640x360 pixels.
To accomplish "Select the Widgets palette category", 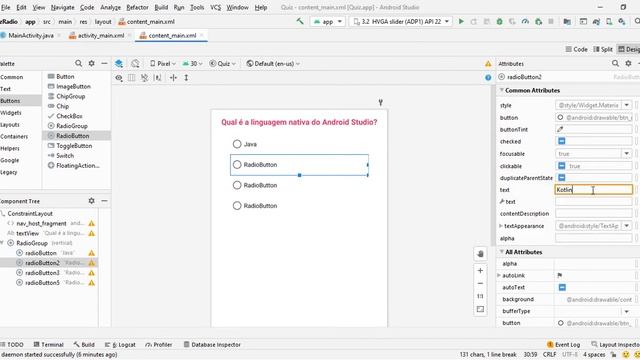I will [11, 113].
